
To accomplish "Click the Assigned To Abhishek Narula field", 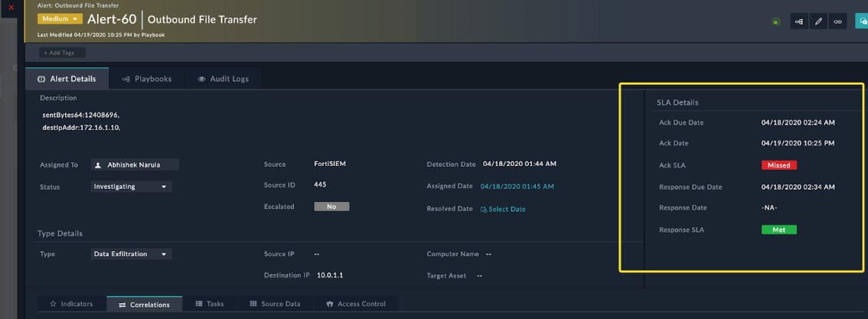I will click(135, 164).
